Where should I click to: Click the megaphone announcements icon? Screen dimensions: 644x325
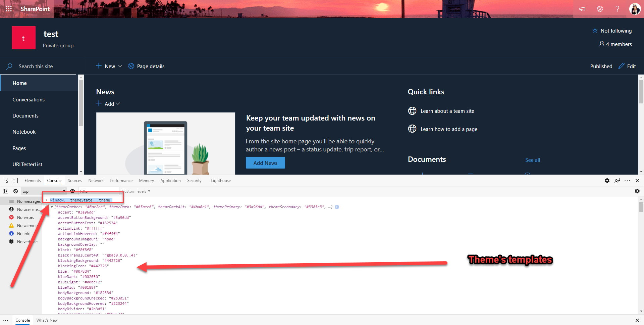(x=582, y=9)
